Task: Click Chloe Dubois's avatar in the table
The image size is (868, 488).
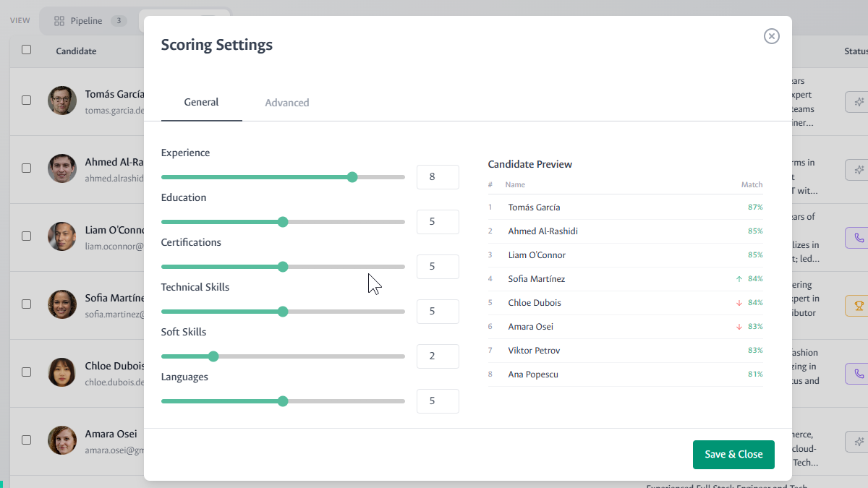Action: (x=62, y=372)
